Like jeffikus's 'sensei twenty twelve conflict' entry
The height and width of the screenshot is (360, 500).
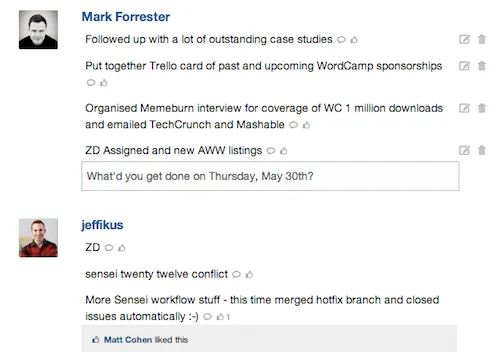point(249,275)
